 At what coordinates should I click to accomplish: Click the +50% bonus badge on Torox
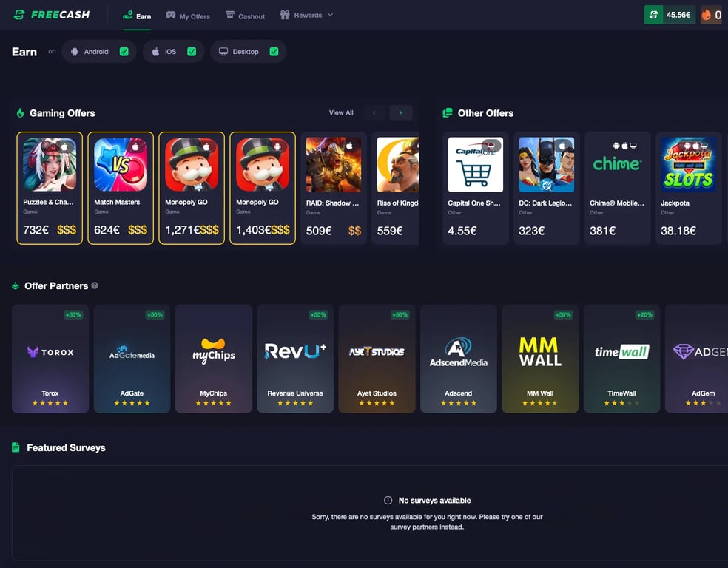coord(73,314)
